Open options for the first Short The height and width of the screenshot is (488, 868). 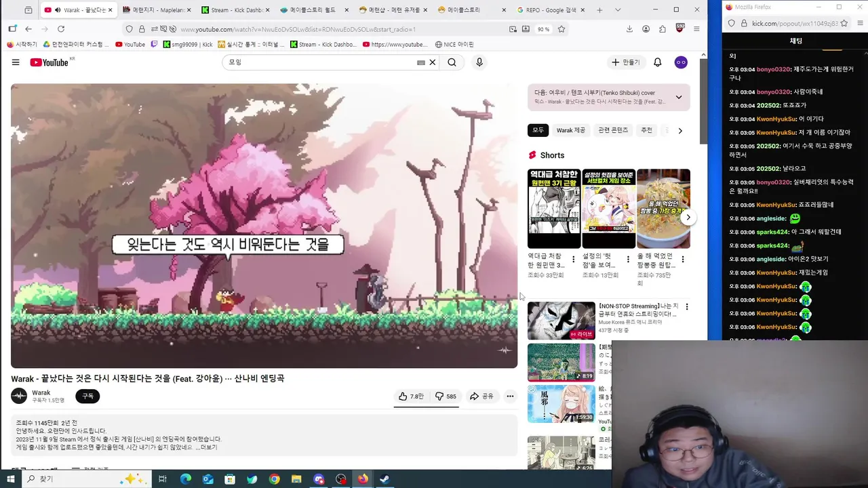(574, 260)
